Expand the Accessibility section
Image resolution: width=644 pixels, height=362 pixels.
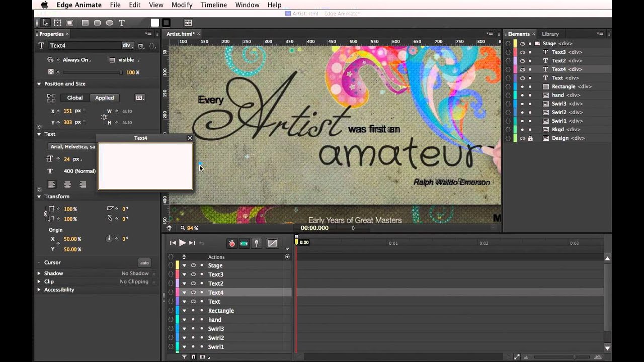pos(39,290)
